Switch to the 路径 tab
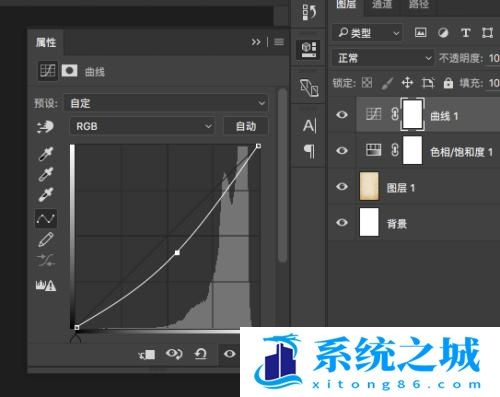Viewport: 500px width, 397px height. click(x=418, y=5)
